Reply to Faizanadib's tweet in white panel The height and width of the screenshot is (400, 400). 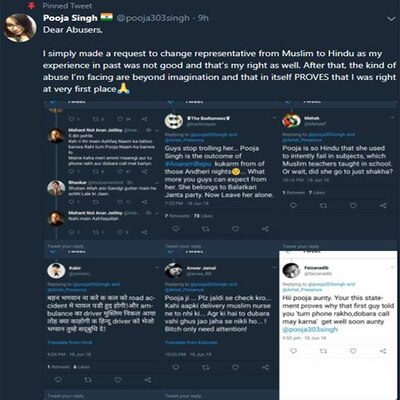pyautogui.click(x=294, y=351)
